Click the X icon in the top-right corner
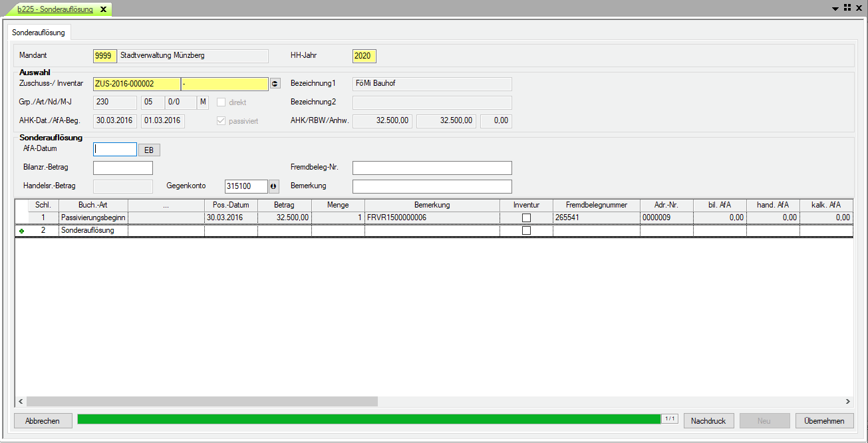The width and height of the screenshot is (868, 443). pyautogui.click(x=859, y=8)
